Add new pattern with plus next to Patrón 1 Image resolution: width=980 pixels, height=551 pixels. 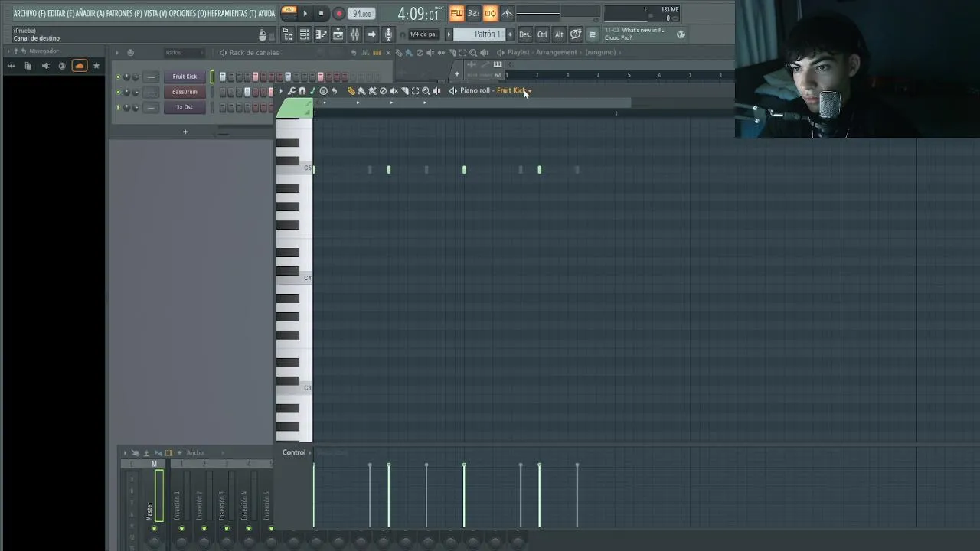point(510,34)
